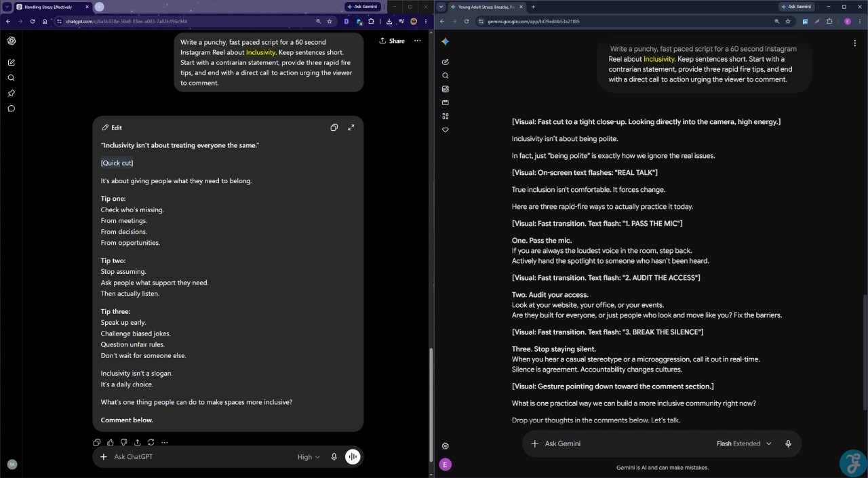
Task: Click the microphone icon in Gemini input
Action: (x=788, y=443)
